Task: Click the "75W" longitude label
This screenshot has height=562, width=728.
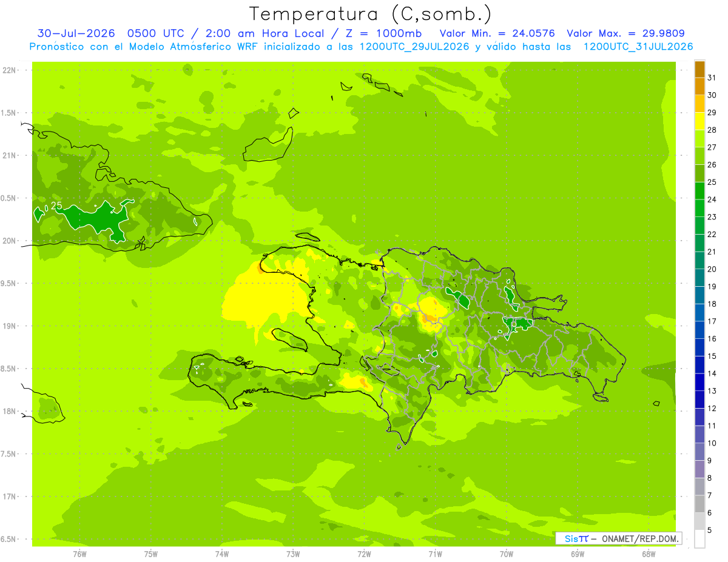Action: point(151,554)
